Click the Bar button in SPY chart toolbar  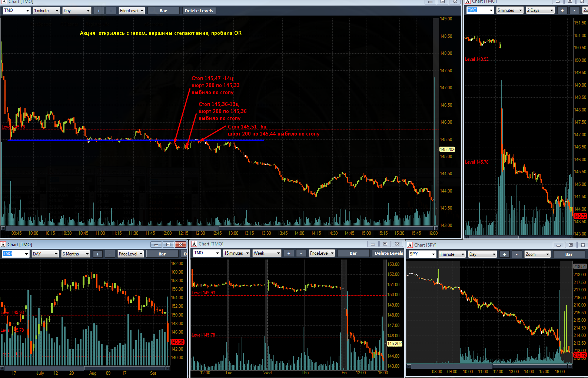tap(569, 254)
